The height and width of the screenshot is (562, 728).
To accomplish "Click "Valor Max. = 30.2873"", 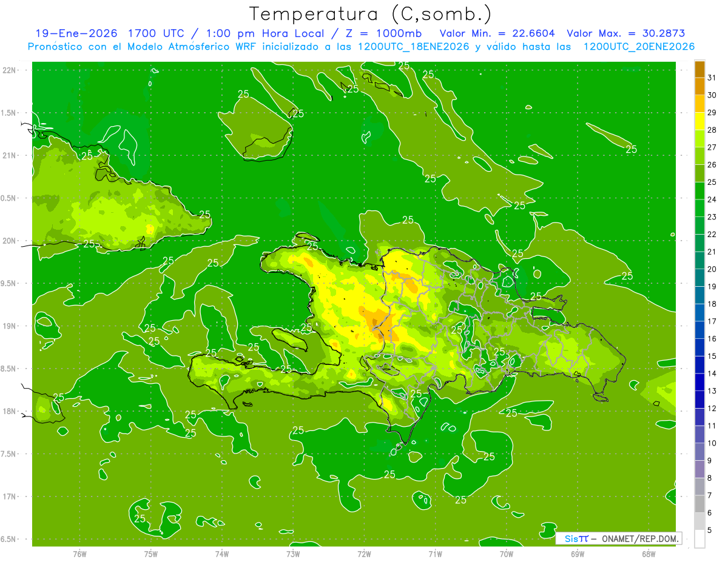I will (x=625, y=33).
